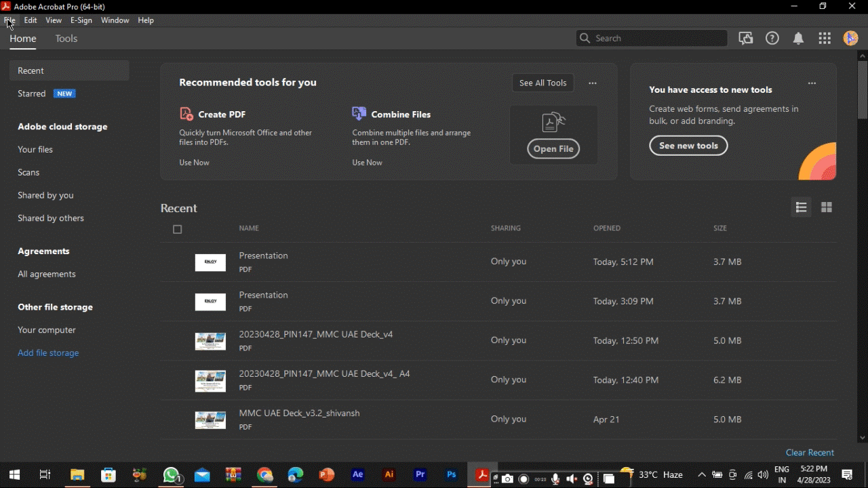This screenshot has width=868, height=488.
Task: Open the shared-screen messages icon beside search
Action: point(746,39)
